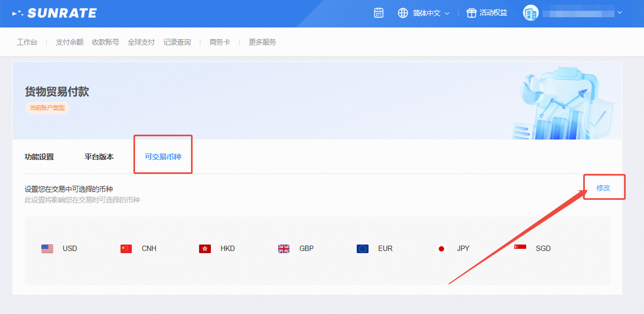
Task: Click the EUR flag icon
Action: point(363,249)
